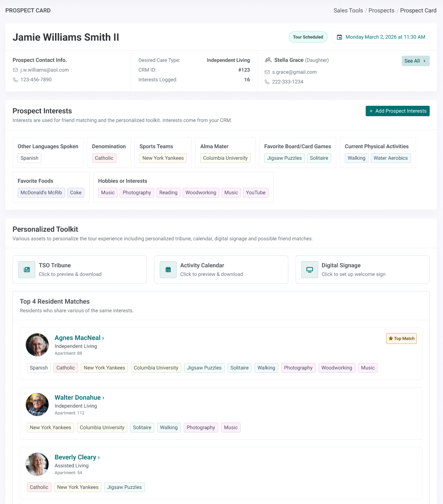Expand contacts with the See All button
Screen dimensions: 443x504
(415, 61)
